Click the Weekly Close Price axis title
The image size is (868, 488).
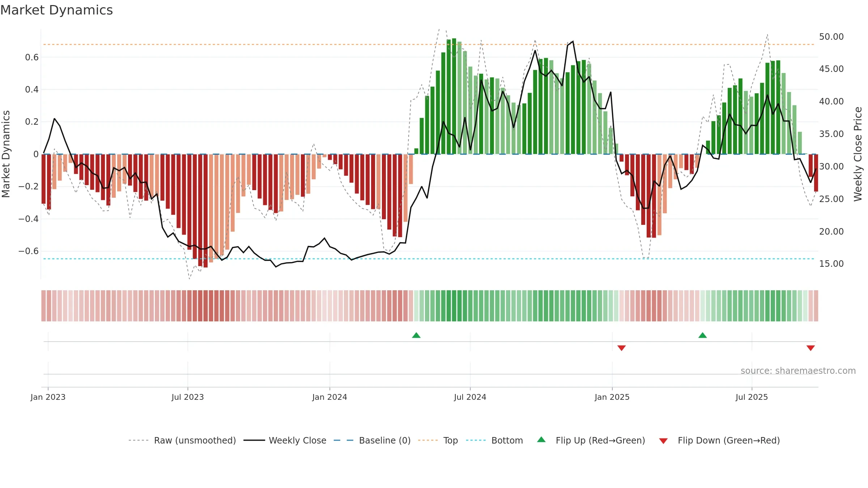pyautogui.click(x=858, y=154)
